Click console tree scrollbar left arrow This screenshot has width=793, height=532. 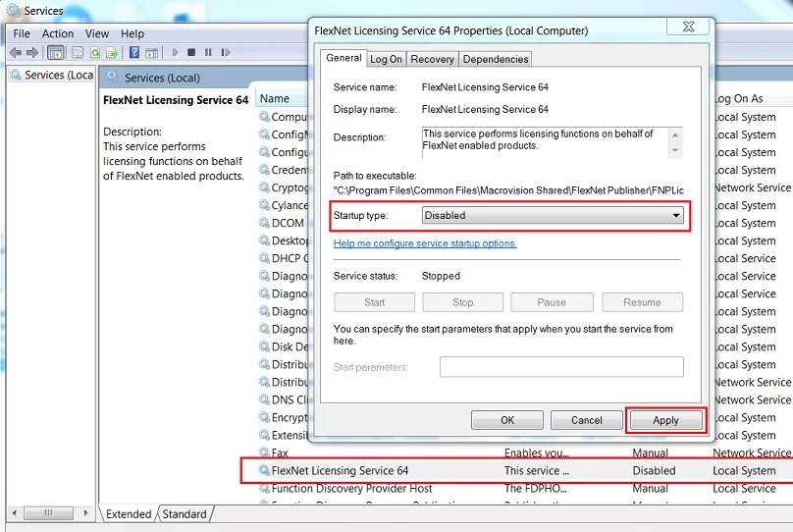14,513
